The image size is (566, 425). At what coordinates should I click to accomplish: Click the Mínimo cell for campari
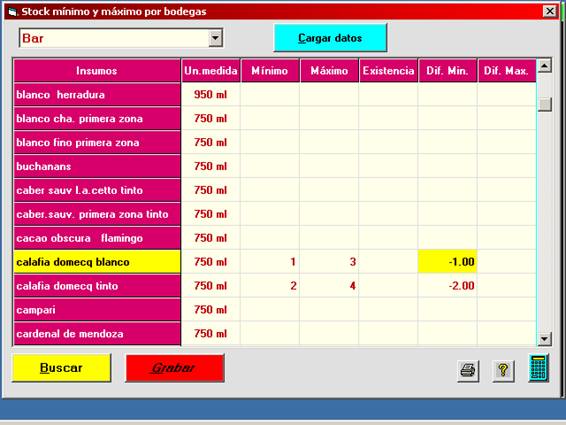click(270, 309)
